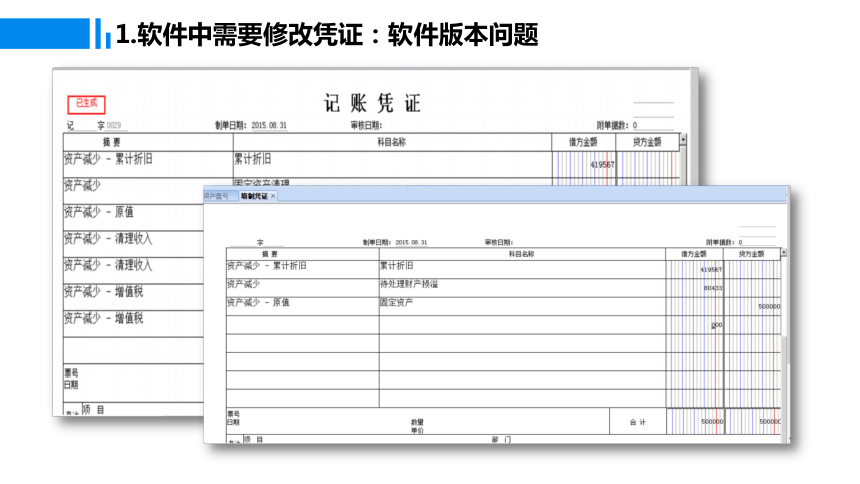Click second 资产减少 - 清理收入 row in back voucher

[108, 265]
